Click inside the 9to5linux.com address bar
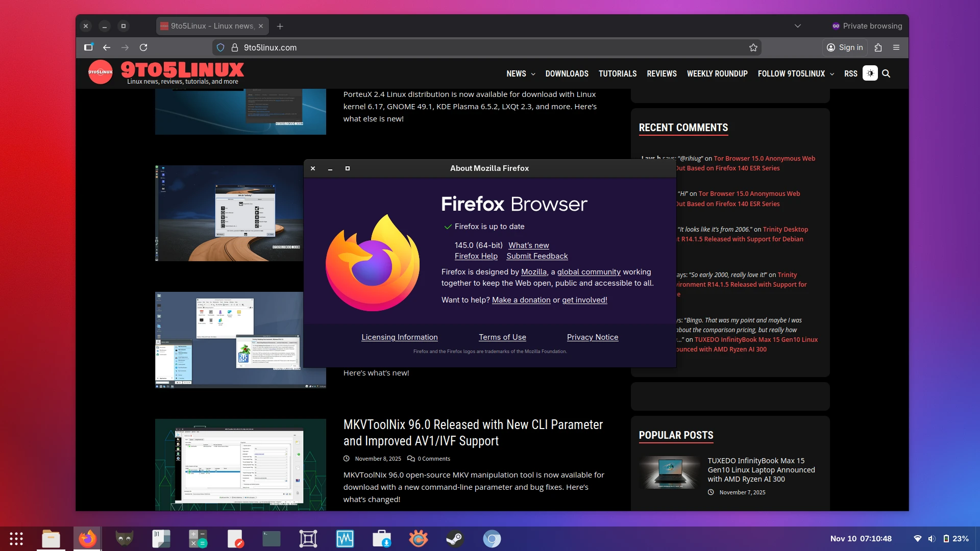This screenshot has width=980, height=551. point(357,47)
